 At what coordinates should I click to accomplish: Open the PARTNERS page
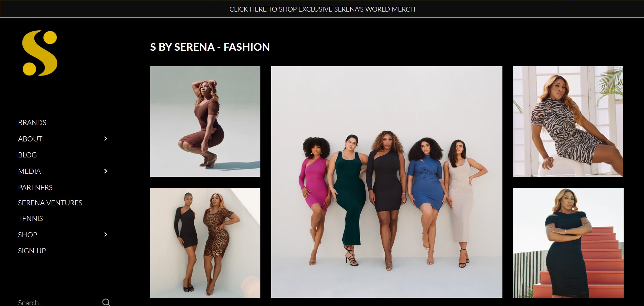tap(35, 188)
